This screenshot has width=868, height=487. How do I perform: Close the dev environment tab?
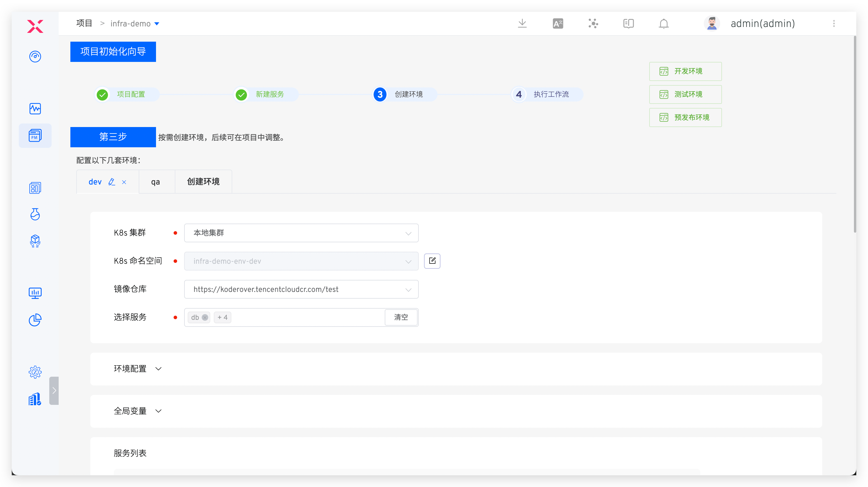click(124, 182)
